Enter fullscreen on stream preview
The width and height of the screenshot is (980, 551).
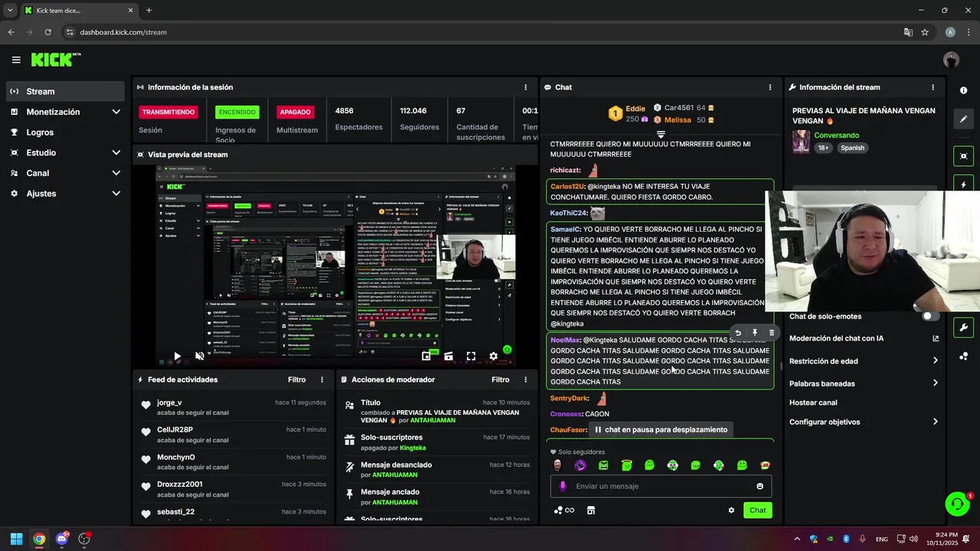(471, 356)
